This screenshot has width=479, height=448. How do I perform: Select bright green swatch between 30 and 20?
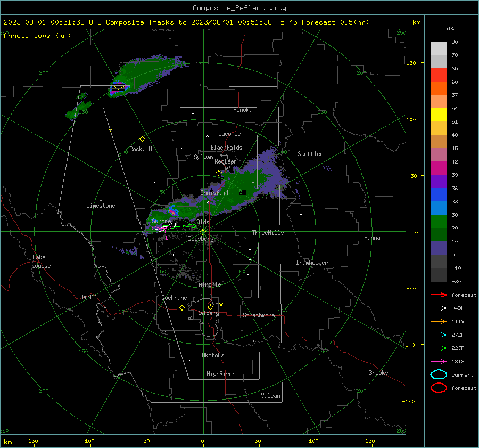click(439, 222)
